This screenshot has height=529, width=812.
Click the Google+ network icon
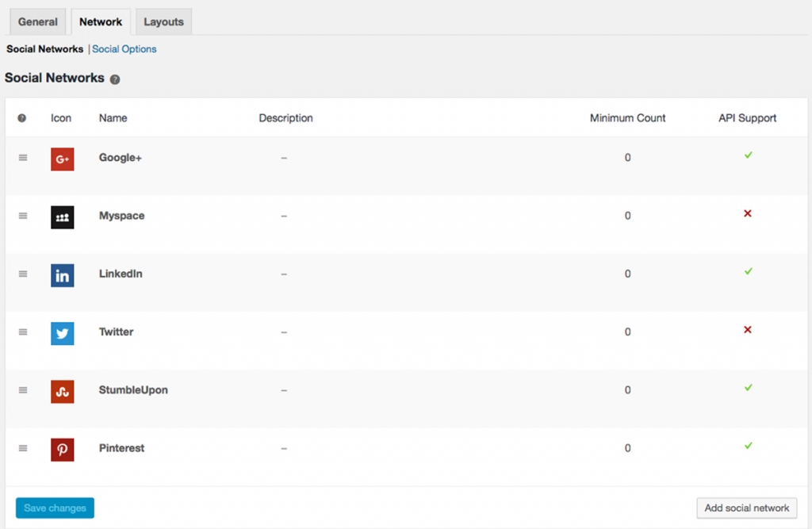62,159
